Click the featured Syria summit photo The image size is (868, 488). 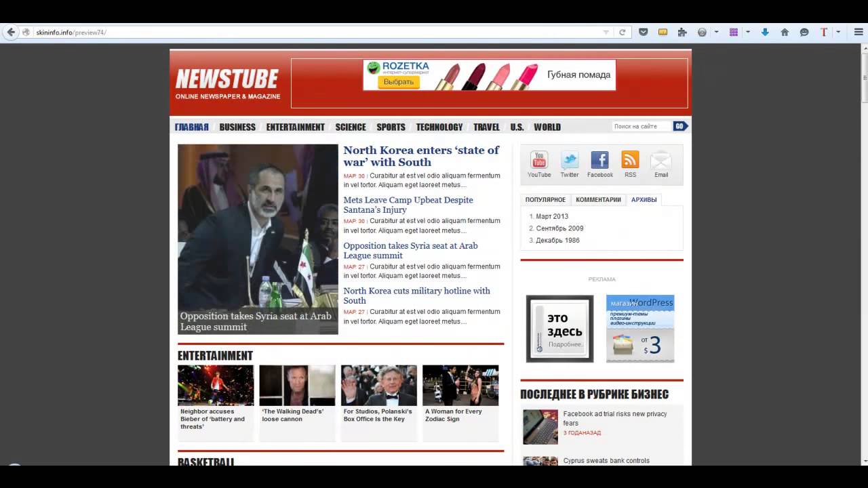click(258, 239)
